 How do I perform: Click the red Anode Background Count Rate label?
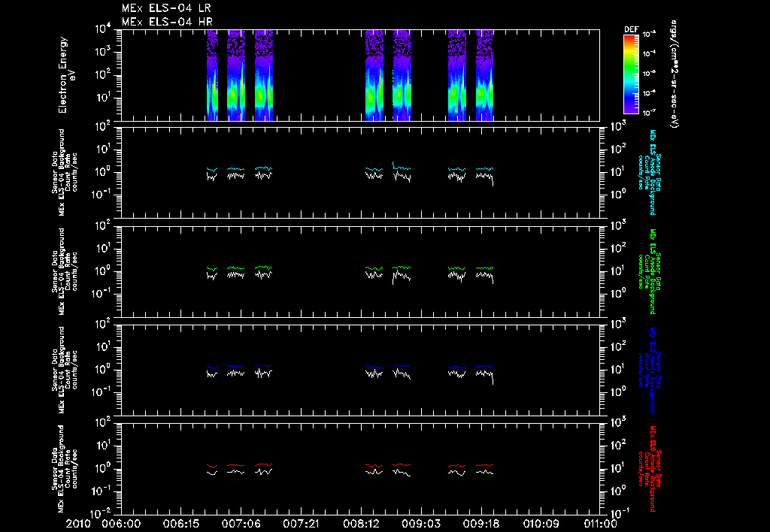coord(649,469)
